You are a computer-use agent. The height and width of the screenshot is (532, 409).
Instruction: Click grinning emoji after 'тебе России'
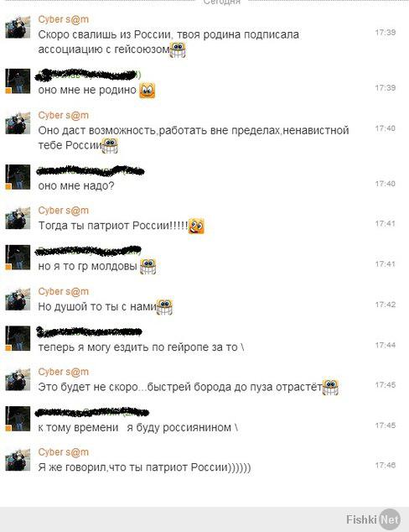click(x=110, y=145)
